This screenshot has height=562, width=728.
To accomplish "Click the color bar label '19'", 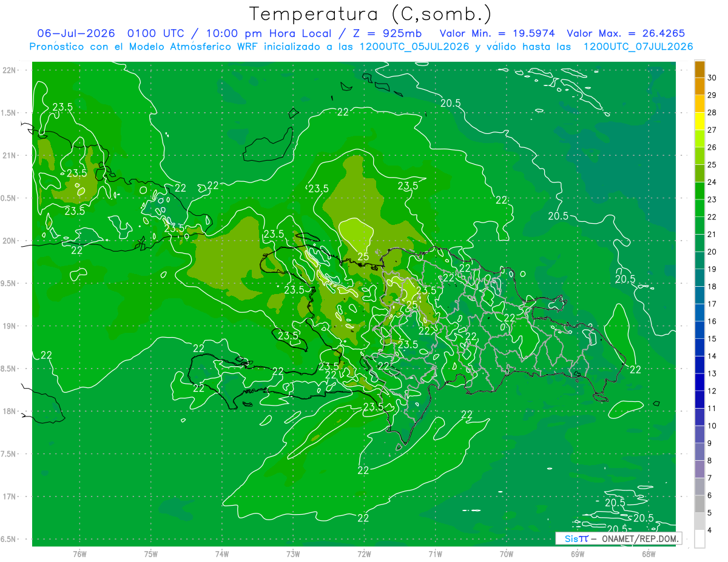I will [x=712, y=270].
